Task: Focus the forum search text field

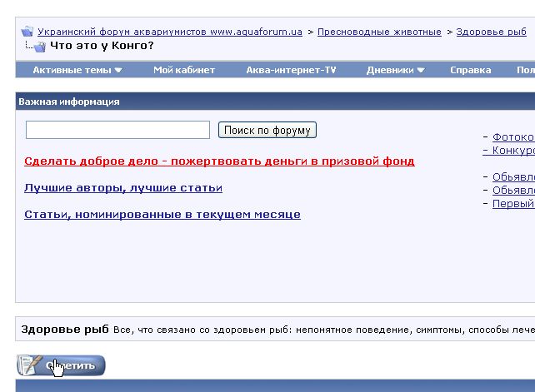Action: tap(117, 130)
